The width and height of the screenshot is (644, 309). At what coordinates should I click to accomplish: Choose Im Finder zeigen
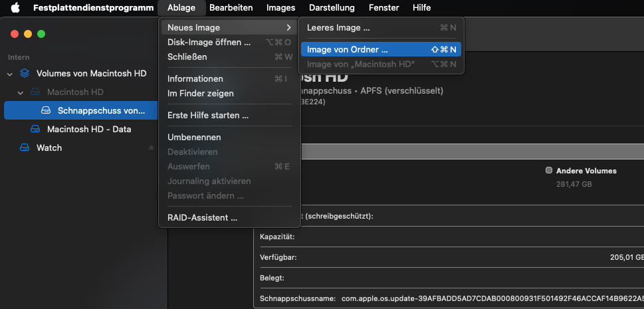click(x=229, y=93)
